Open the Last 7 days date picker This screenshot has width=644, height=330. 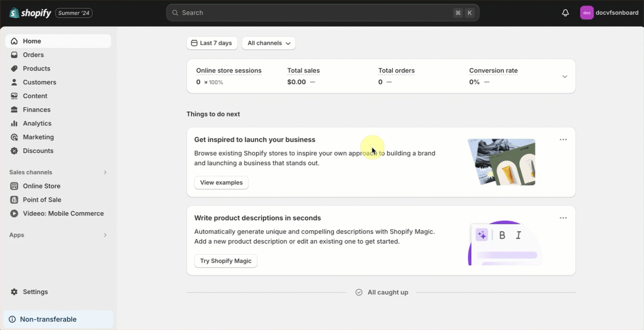tap(212, 43)
